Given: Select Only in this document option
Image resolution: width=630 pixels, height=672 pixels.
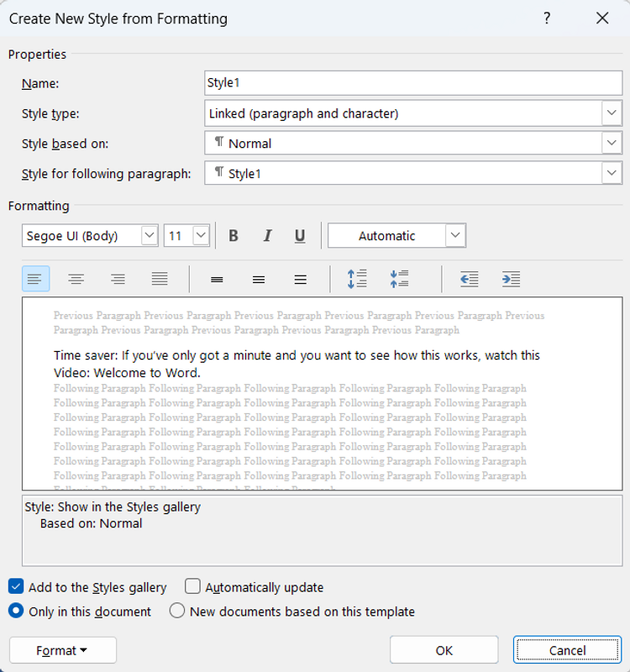Looking at the screenshot, I should click(x=16, y=611).
